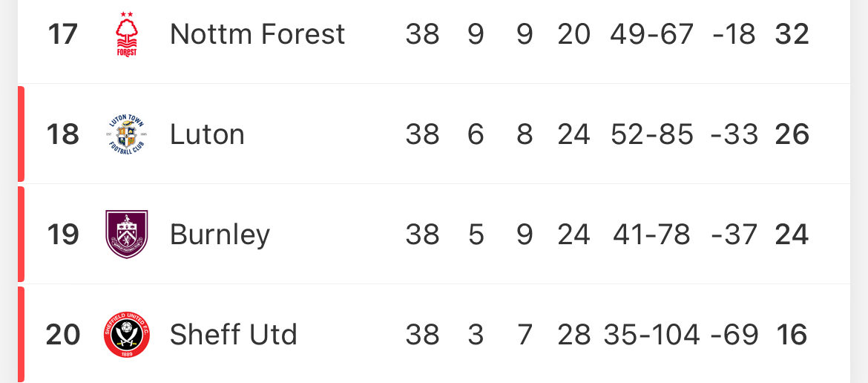Open the Sheff Utd team name
The height and width of the screenshot is (383, 868).
tap(233, 335)
